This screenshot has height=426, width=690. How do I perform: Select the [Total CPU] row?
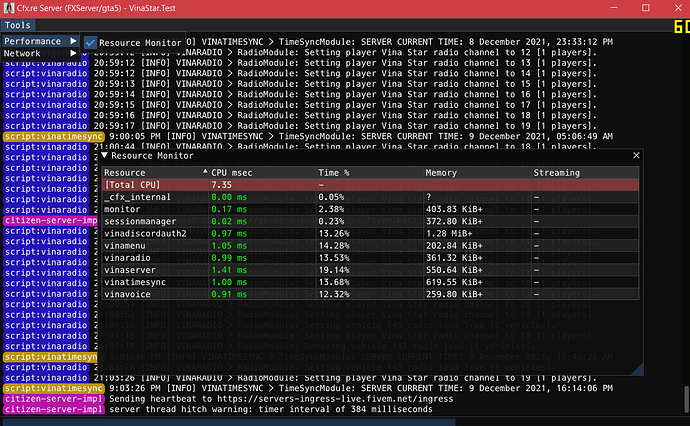[370, 185]
